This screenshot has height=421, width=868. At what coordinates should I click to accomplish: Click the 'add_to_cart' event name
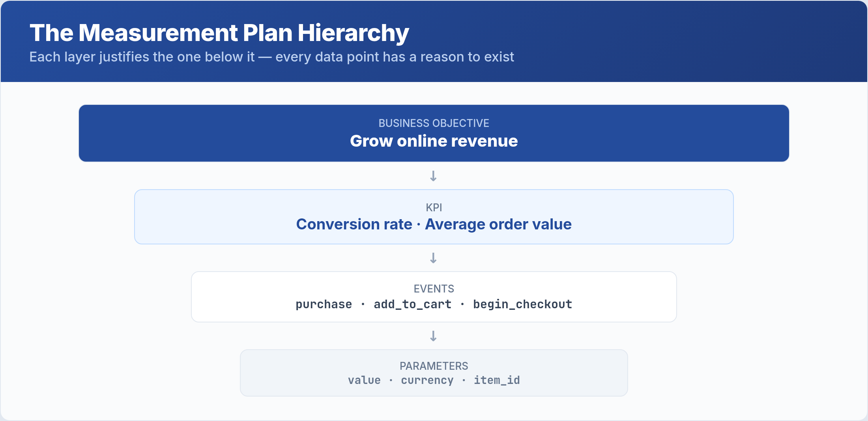tap(413, 304)
